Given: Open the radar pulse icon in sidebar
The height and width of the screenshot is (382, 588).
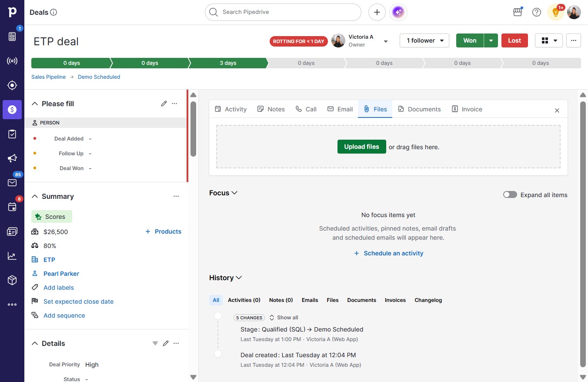Looking at the screenshot, I should 12,61.
